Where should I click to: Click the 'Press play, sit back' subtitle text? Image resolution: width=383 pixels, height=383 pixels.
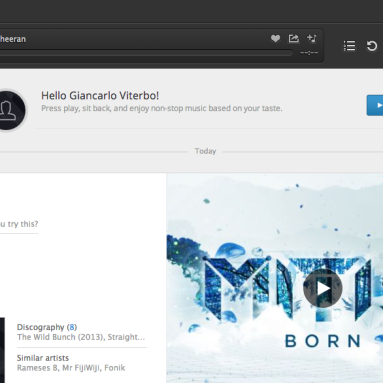(x=162, y=108)
